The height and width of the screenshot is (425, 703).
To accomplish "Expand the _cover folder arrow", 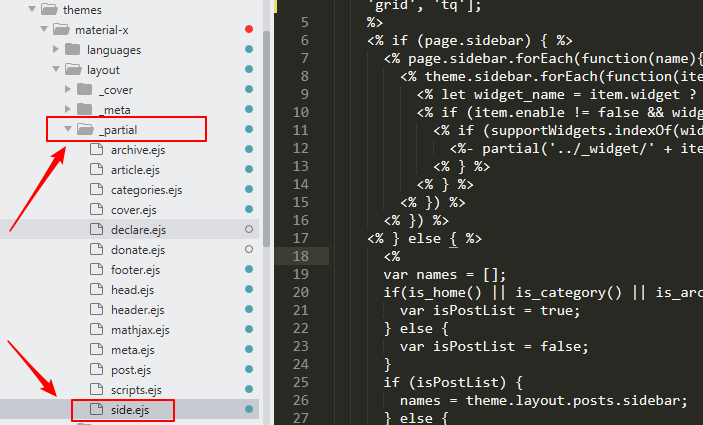I will pyautogui.click(x=68, y=89).
